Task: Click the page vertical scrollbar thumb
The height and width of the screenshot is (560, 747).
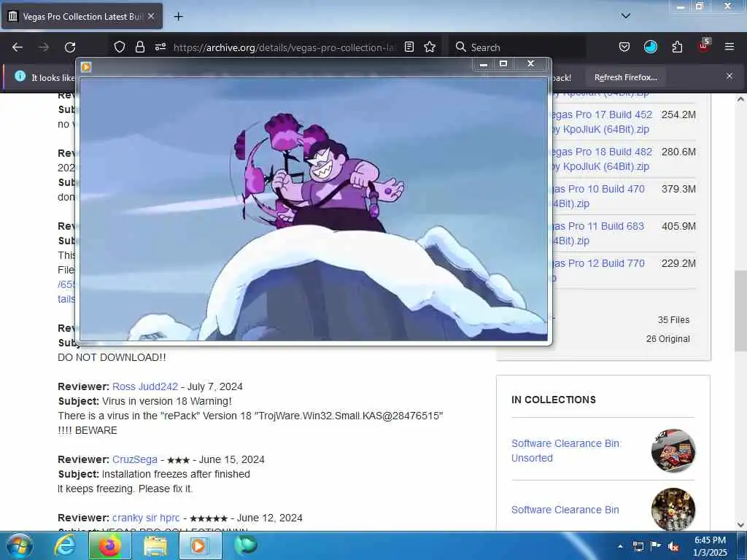Action: [x=740, y=311]
